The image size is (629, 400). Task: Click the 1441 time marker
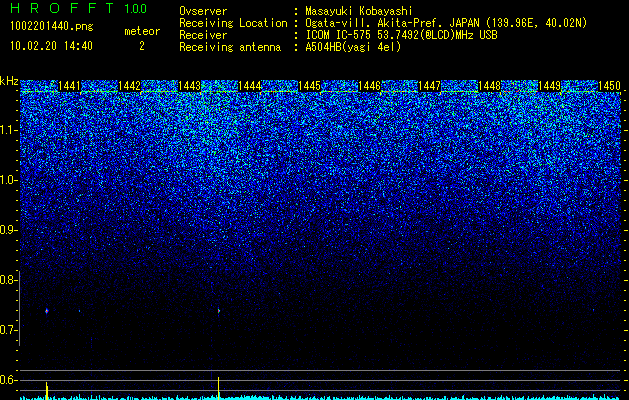(x=69, y=86)
